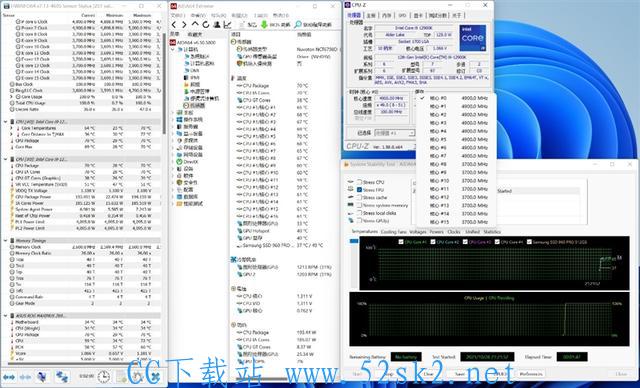
Task: Click the driver update magnifier icon
Action: click(298, 24)
